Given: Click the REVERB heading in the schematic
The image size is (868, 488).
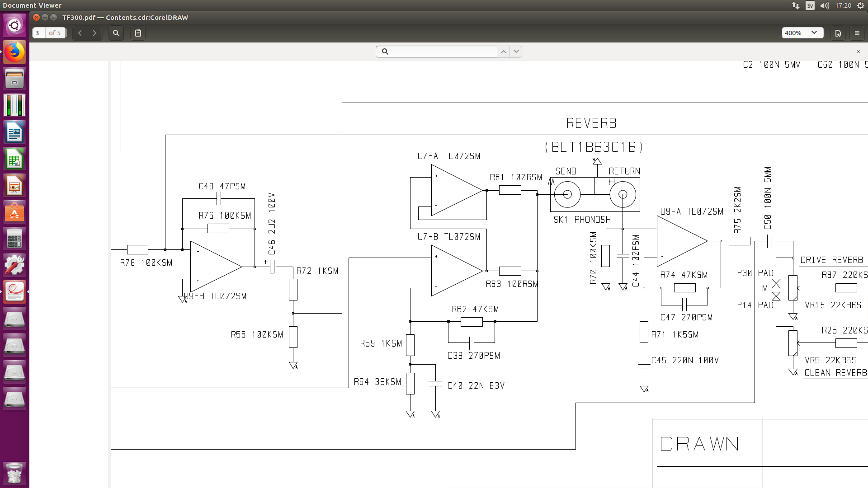Looking at the screenshot, I should tap(591, 123).
